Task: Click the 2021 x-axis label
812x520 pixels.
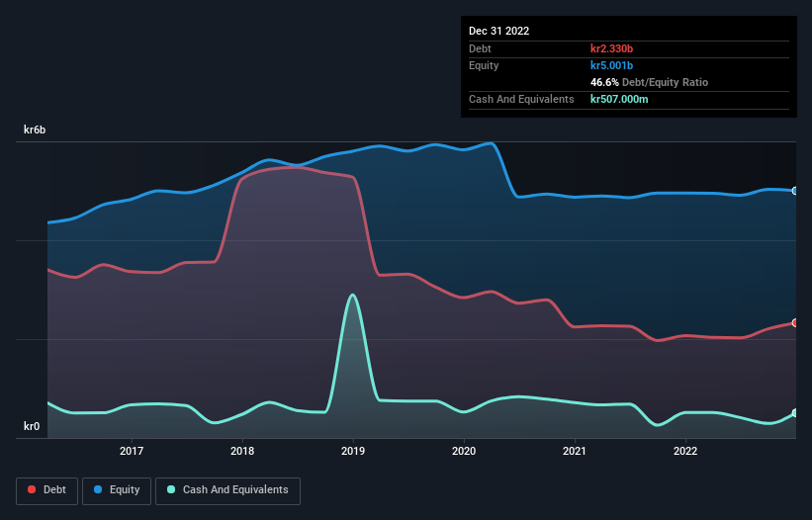Action: pos(575,451)
